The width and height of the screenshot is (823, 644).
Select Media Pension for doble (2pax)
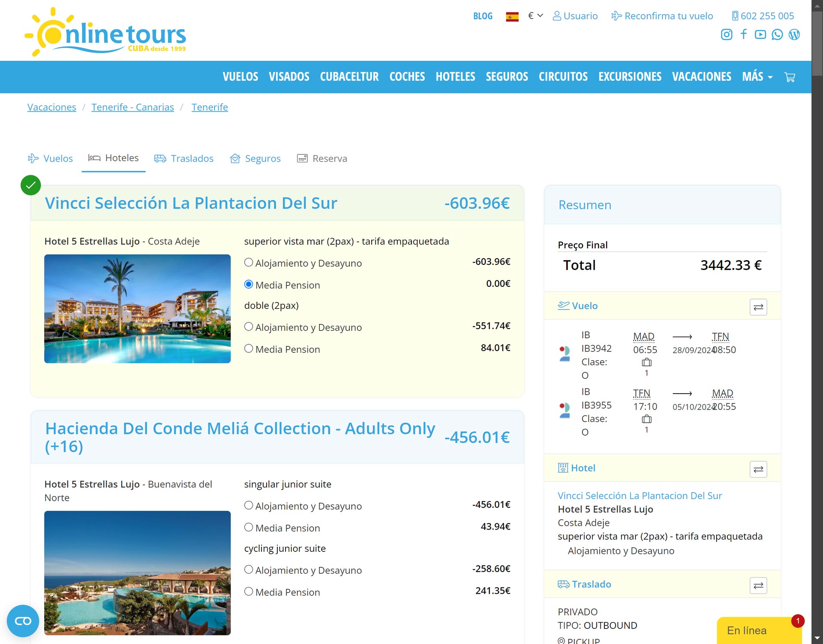[x=249, y=349]
